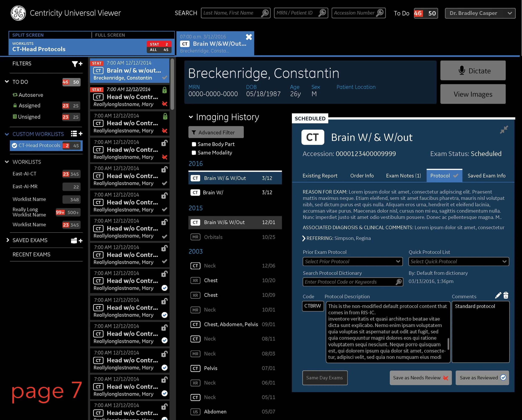Click the collapse arrows icon in exam panel
The height and width of the screenshot is (420, 522).
coord(504,129)
